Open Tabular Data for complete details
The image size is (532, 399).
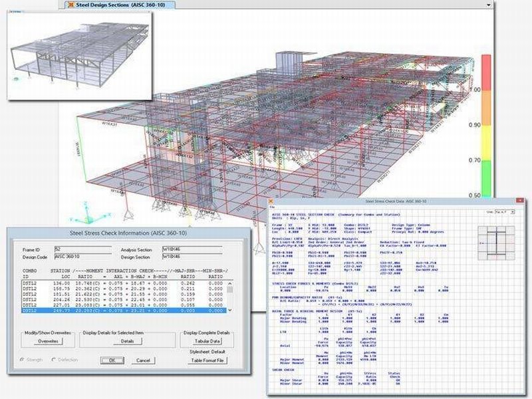pyautogui.click(x=207, y=340)
